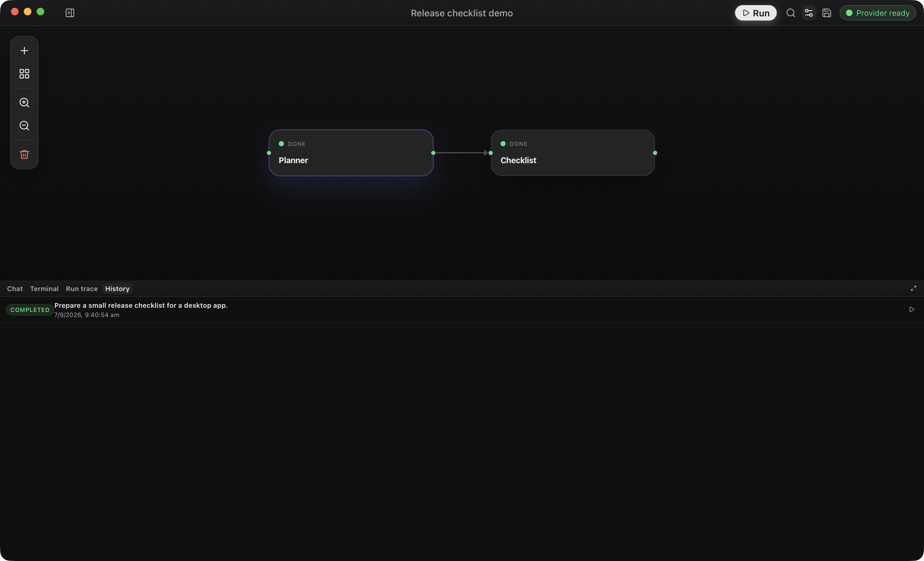
Task: Replay the completed history run
Action: coord(911,309)
